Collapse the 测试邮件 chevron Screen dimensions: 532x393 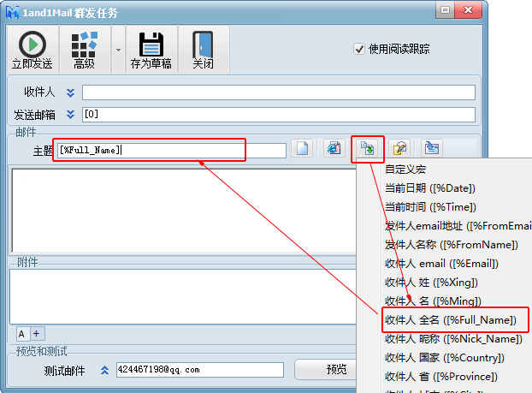click(104, 370)
